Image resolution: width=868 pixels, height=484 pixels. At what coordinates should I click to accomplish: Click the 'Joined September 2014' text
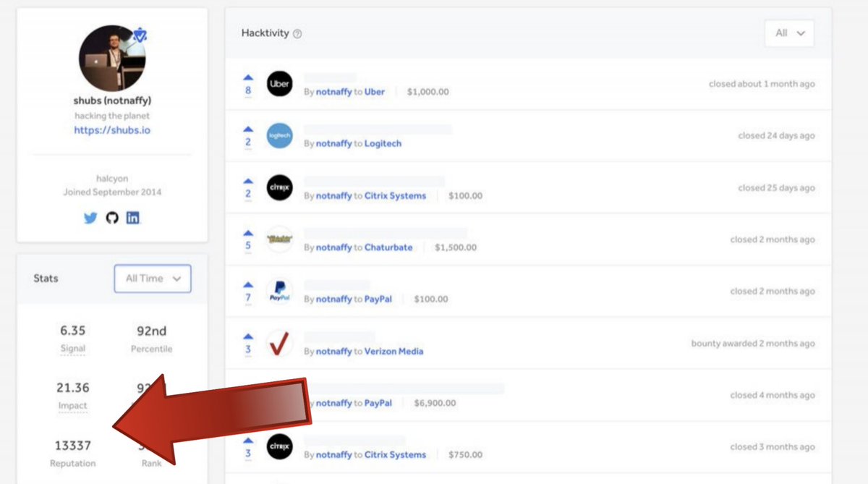[112, 192]
